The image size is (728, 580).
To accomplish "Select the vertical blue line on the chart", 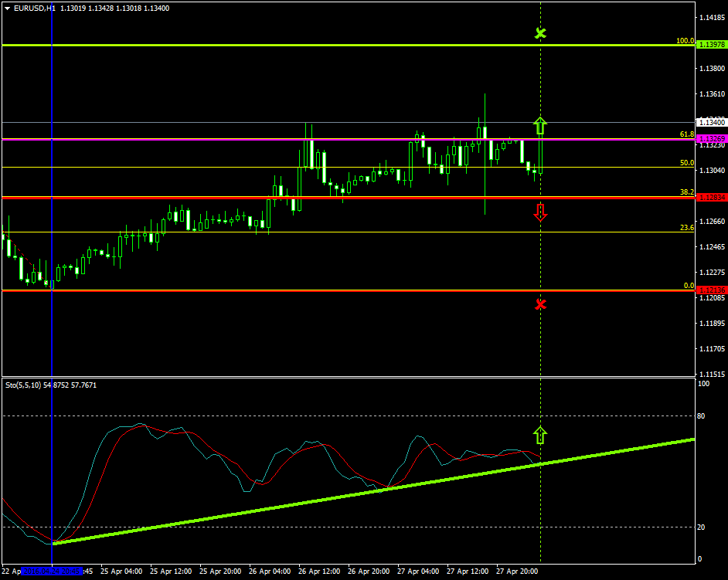I will pyautogui.click(x=51, y=232).
